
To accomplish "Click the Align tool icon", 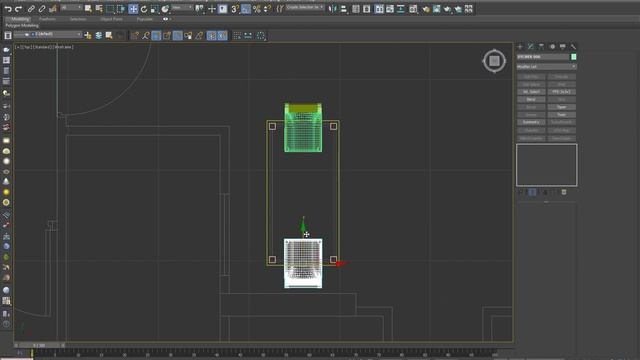I will (343, 9).
